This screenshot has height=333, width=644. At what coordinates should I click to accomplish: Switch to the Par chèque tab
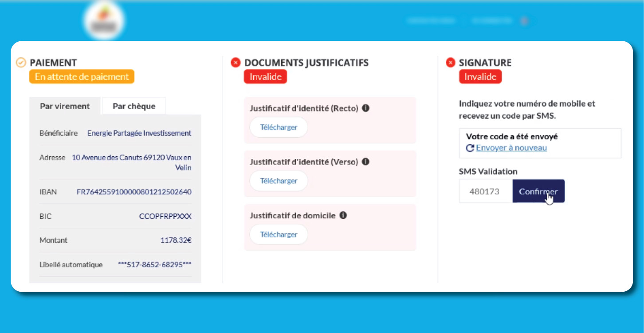pos(133,106)
